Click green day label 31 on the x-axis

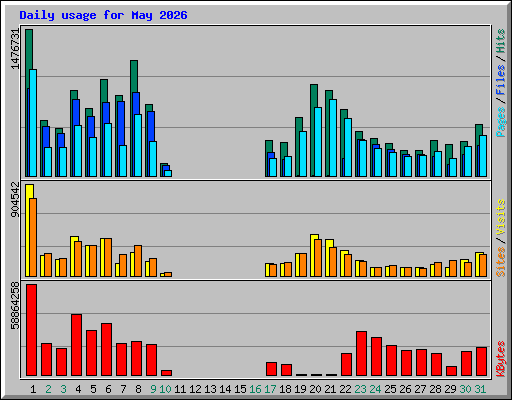coord(480,389)
